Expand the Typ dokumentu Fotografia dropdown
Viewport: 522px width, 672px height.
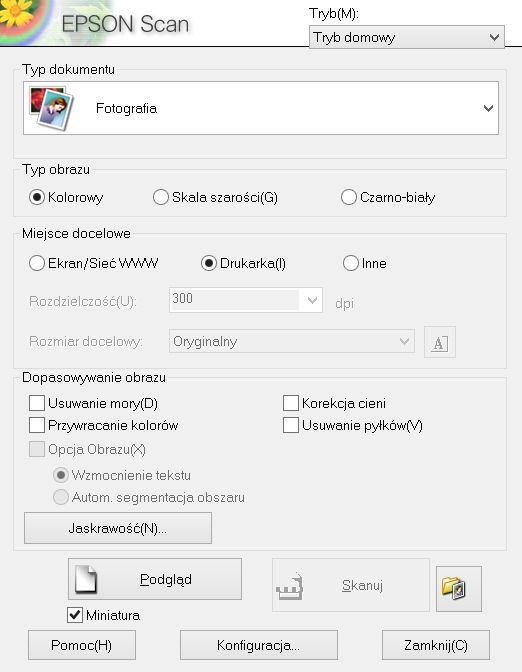coord(261,108)
